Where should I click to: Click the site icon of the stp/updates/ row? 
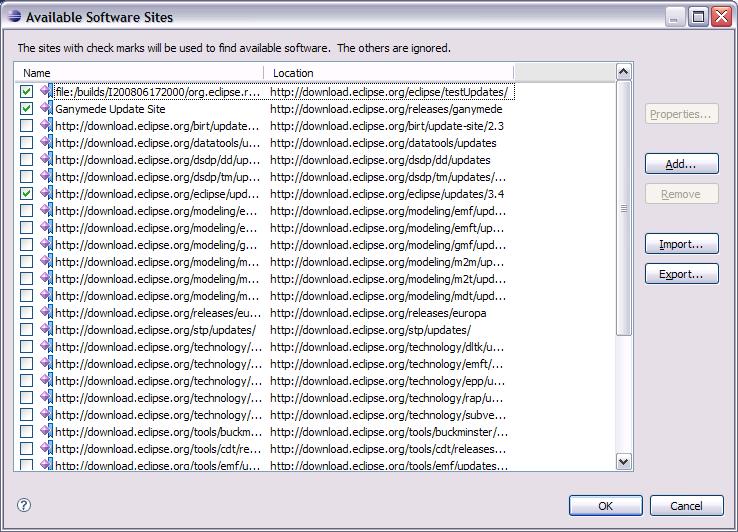(47, 329)
